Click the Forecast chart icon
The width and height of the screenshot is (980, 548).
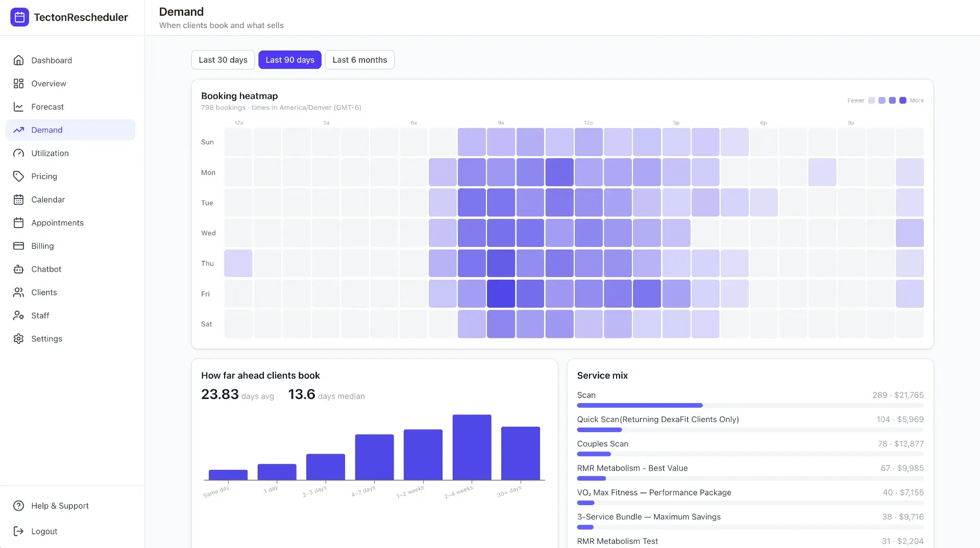[19, 107]
